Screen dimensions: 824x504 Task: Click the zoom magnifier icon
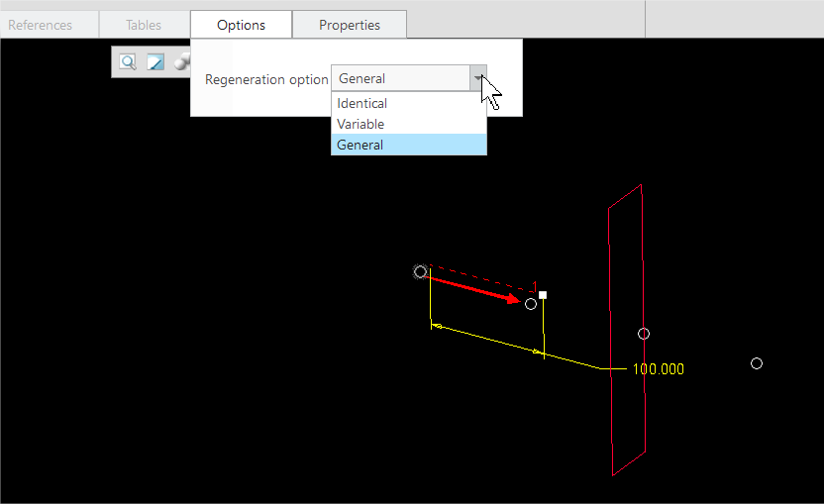click(x=128, y=62)
